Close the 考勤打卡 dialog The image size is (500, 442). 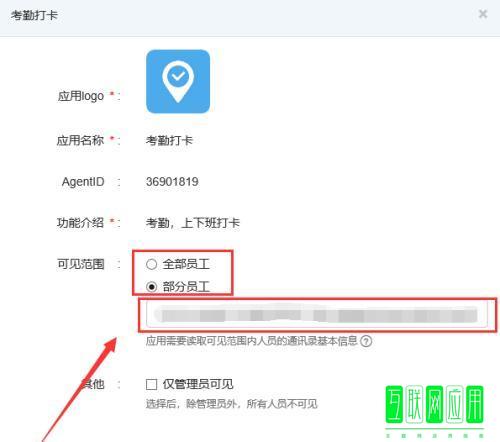click(x=483, y=14)
